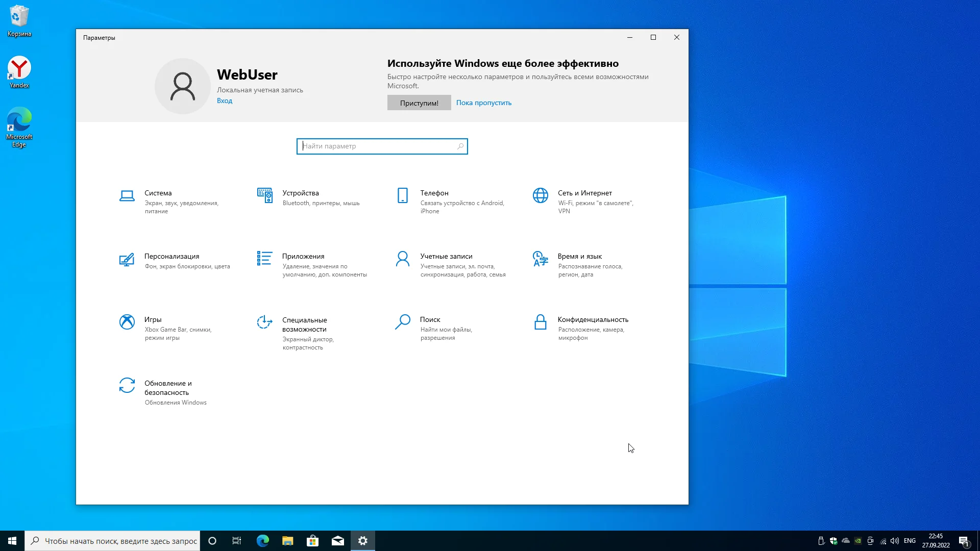
Task: Click the WebUser profile avatar
Action: (x=182, y=86)
